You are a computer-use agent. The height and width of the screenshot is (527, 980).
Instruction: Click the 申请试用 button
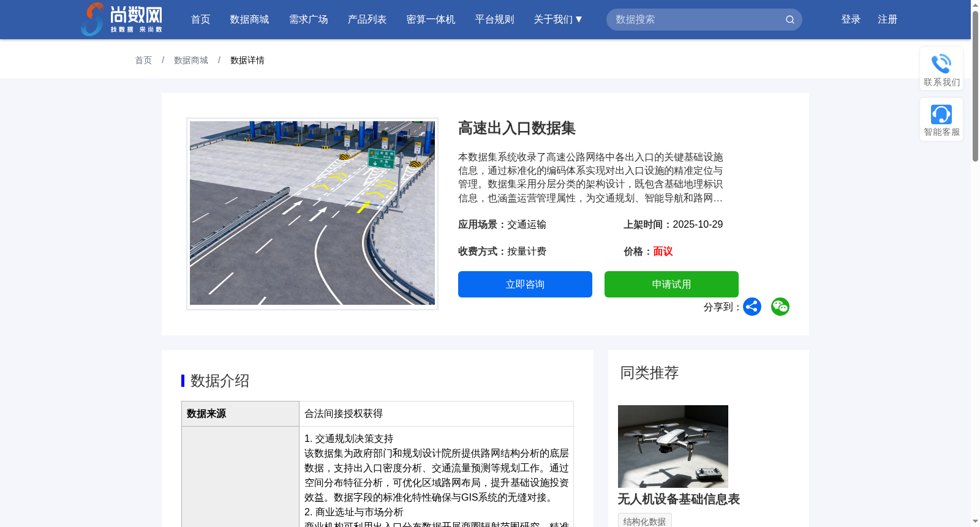[x=671, y=284]
